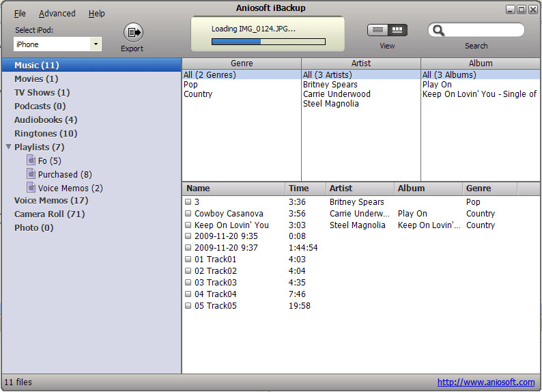The height and width of the screenshot is (392, 542).
Task: Sort by the Name column header
Action: pos(233,188)
